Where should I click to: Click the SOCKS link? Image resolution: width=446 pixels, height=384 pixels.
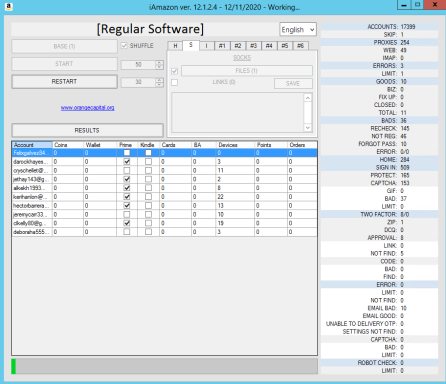(242, 58)
